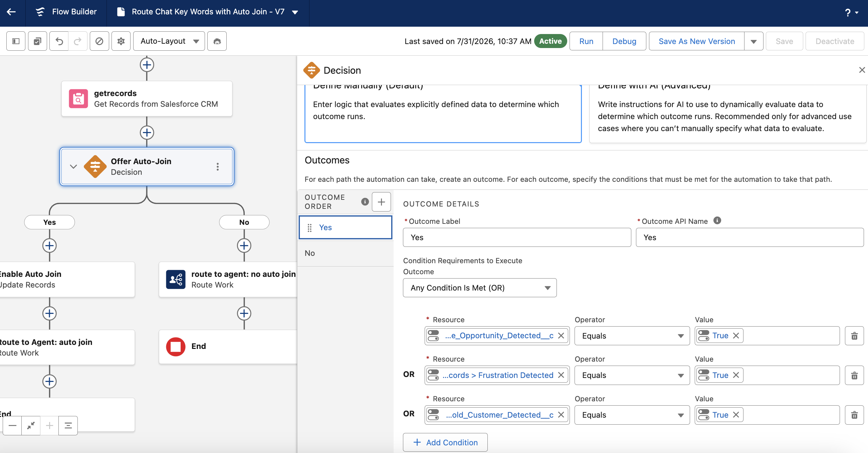Click the view errors circle-slash icon

(99, 41)
